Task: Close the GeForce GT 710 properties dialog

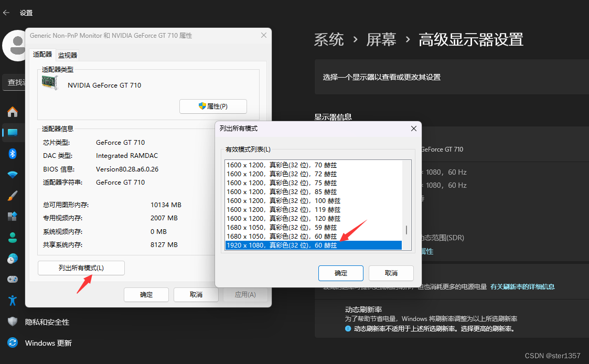Action: click(264, 35)
